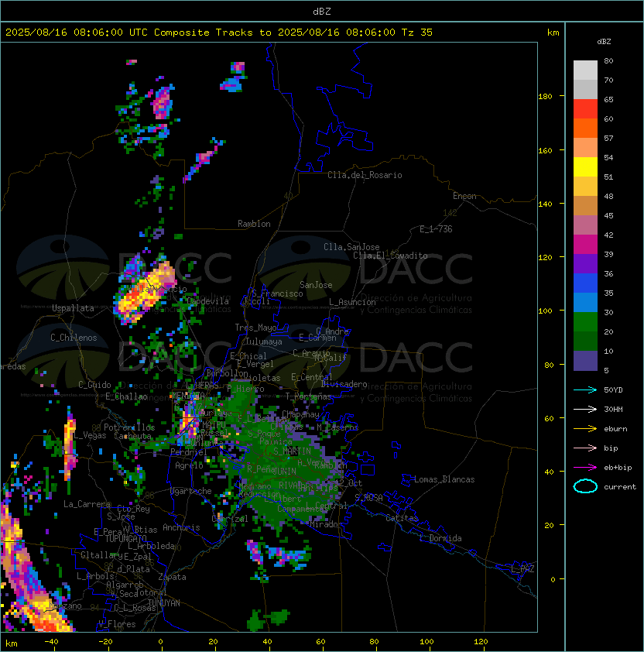Select the bright yellow 51–54 dBZ swatch

[x=585, y=166]
